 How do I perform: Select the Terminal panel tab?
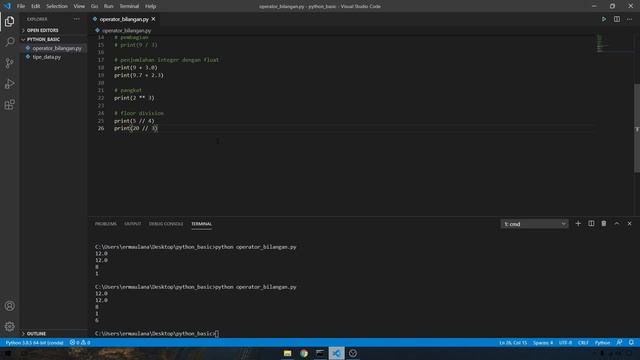pyautogui.click(x=201, y=224)
